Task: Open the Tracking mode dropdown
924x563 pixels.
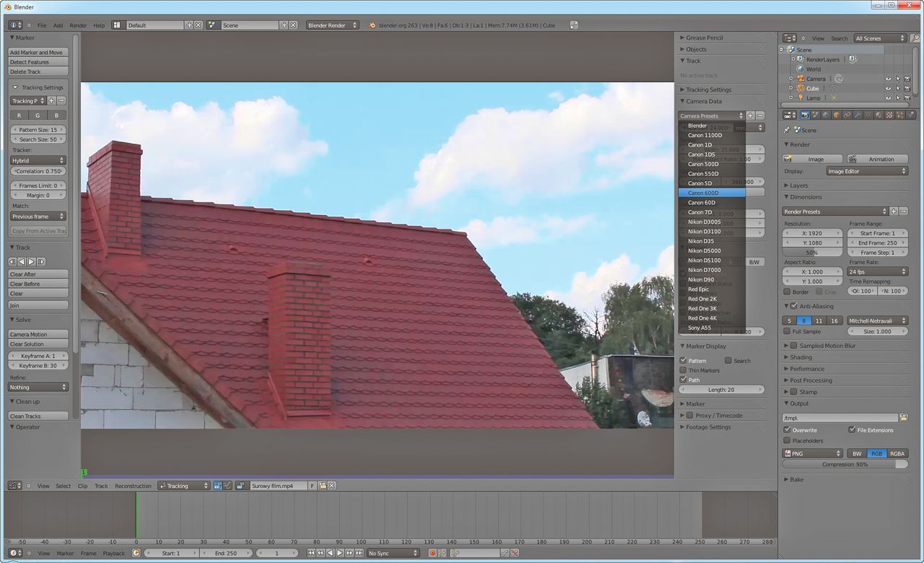Action: pos(184,486)
